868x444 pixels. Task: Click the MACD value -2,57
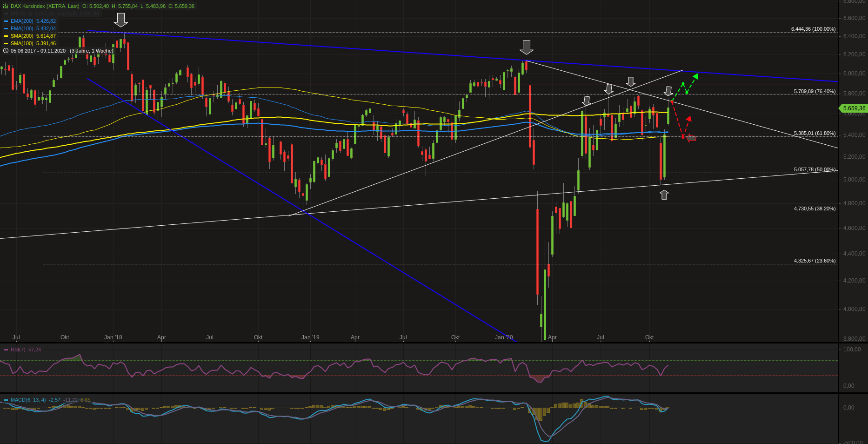(x=55, y=400)
